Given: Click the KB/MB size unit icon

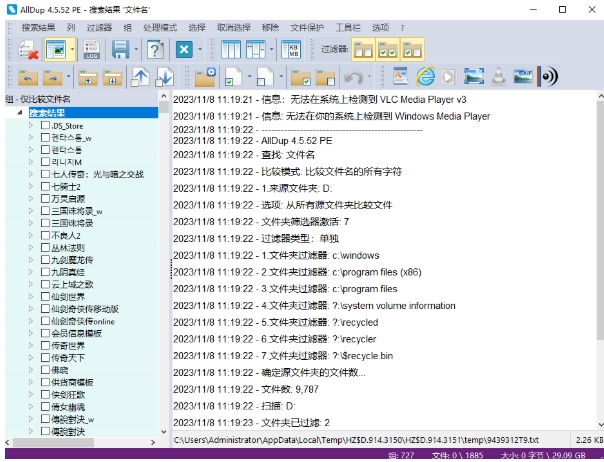Looking at the screenshot, I should tap(291, 50).
